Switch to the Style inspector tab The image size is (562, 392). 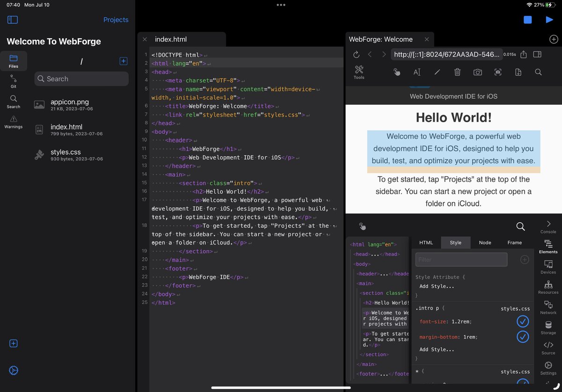pyautogui.click(x=456, y=242)
